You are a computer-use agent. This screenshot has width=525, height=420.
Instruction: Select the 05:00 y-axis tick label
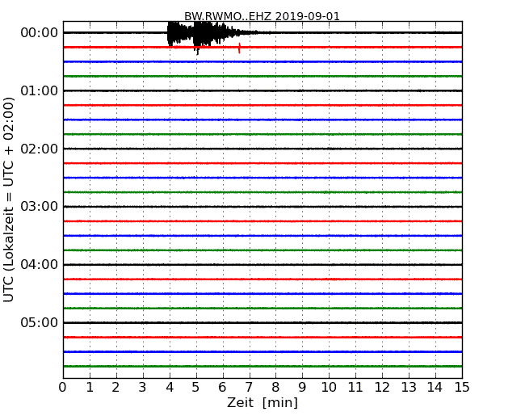(x=40, y=322)
